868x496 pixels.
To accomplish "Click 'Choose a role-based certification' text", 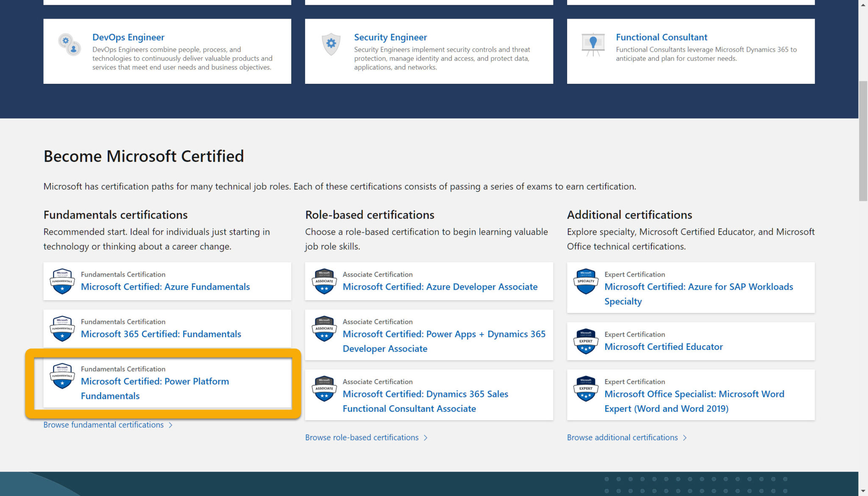I will [426, 239].
